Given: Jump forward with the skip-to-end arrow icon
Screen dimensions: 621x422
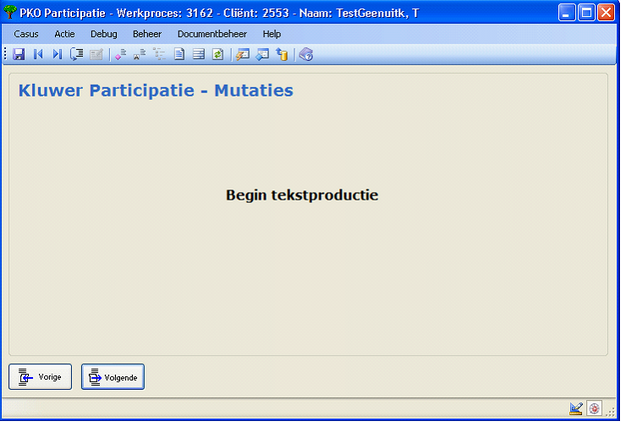Looking at the screenshot, I should tap(57, 54).
